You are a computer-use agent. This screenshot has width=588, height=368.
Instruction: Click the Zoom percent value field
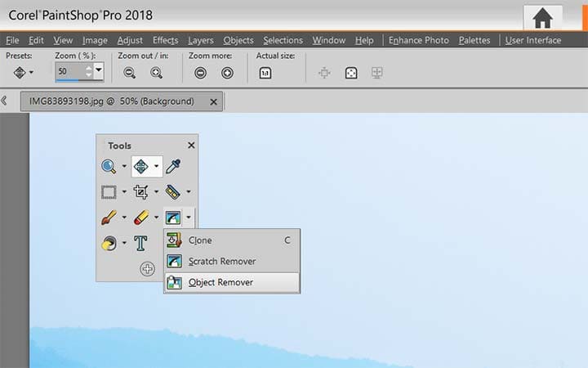[x=69, y=71]
